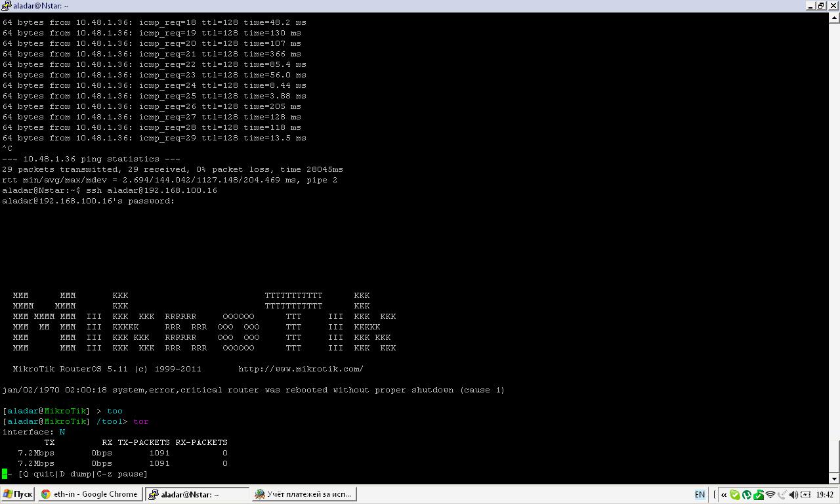Click the 'interface: N' line

(33, 432)
